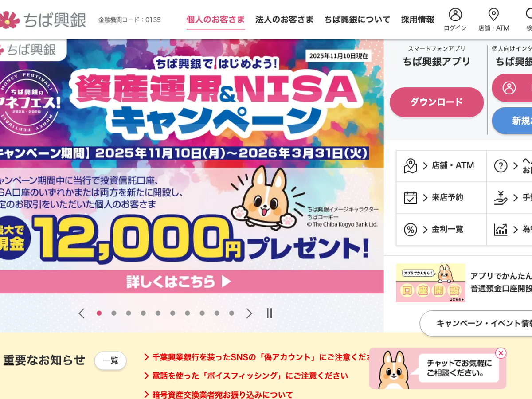The height and width of the screenshot is (399, 532).
Task: Show the previous carousel banner
Action: tap(82, 313)
